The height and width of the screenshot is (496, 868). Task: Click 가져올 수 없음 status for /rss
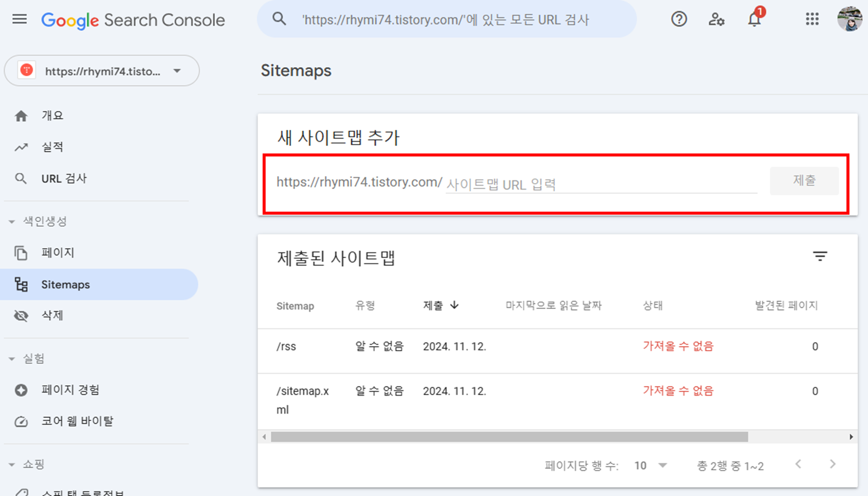click(678, 346)
